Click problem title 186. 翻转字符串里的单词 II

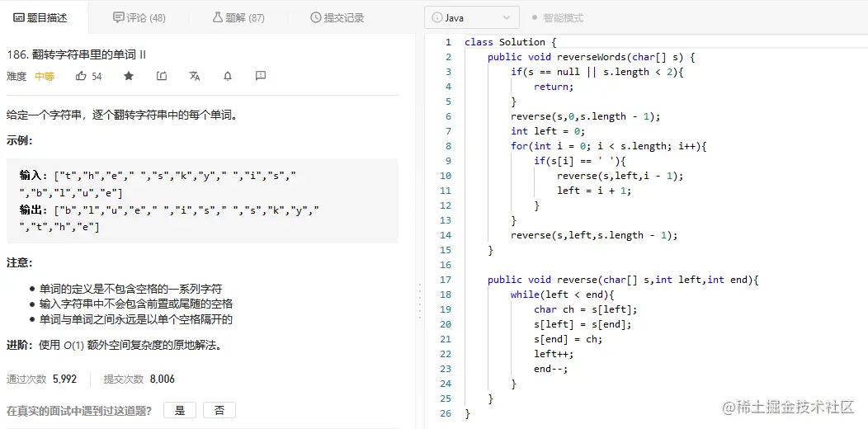76,54
